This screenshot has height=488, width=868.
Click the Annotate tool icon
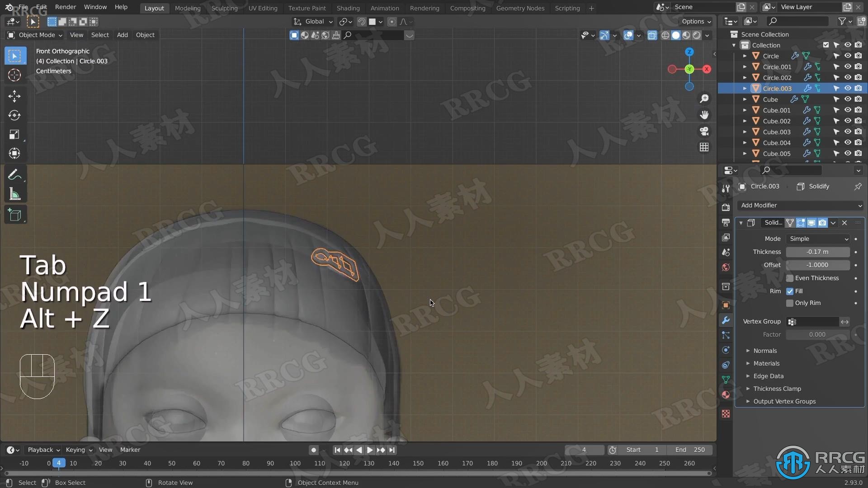pyautogui.click(x=14, y=174)
